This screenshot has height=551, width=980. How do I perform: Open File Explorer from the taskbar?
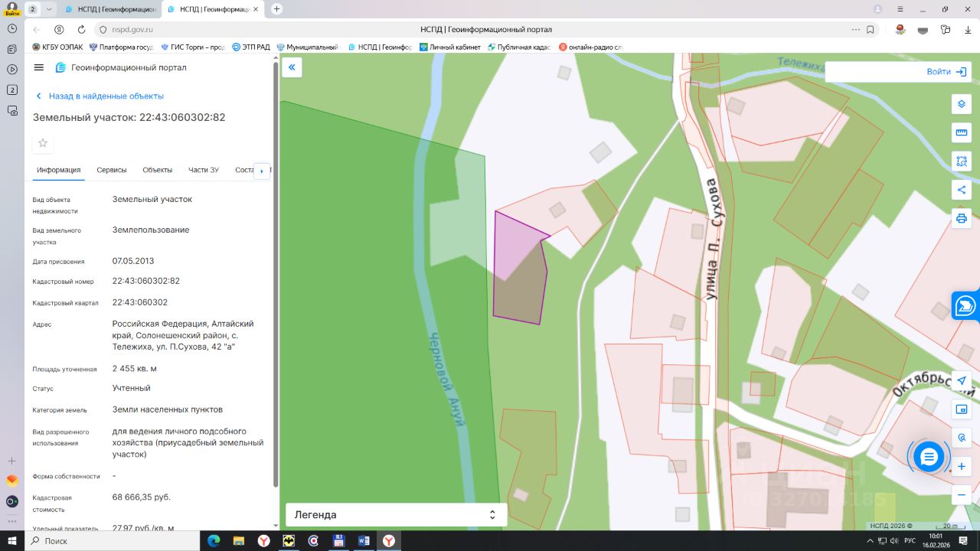(x=238, y=541)
